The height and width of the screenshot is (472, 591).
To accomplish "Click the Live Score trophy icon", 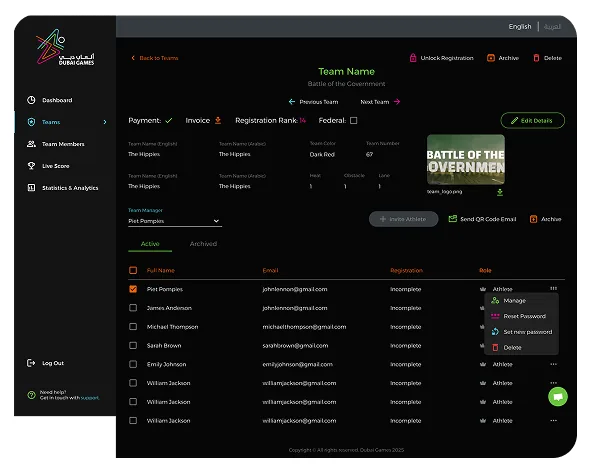I will pyautogui.click(x=31, y=166).
